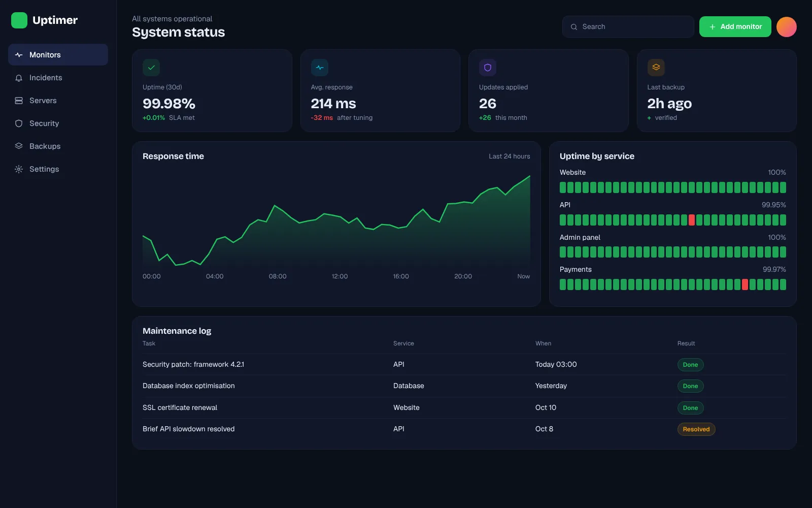Screen dimensions: 812x508
Task: Click the Security shield icon in sidebar
Action: pyautogui.click(x=19, y=123)
